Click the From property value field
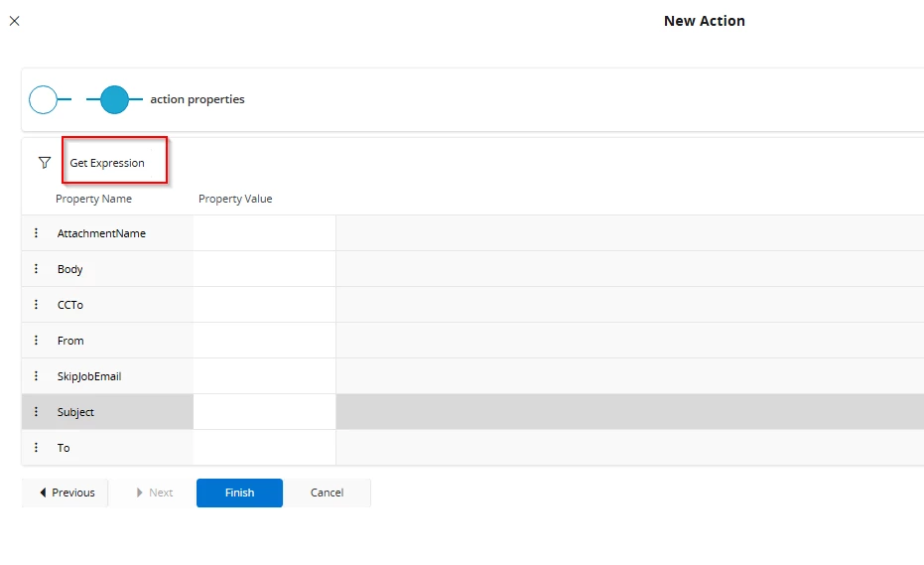 coord(264,341)
